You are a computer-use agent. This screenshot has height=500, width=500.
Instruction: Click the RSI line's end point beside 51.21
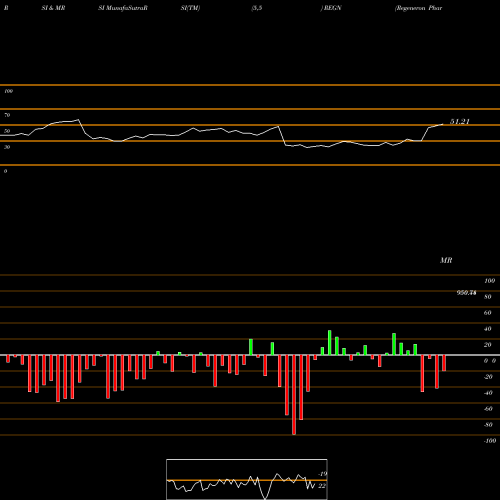click(x=443, y=124)
